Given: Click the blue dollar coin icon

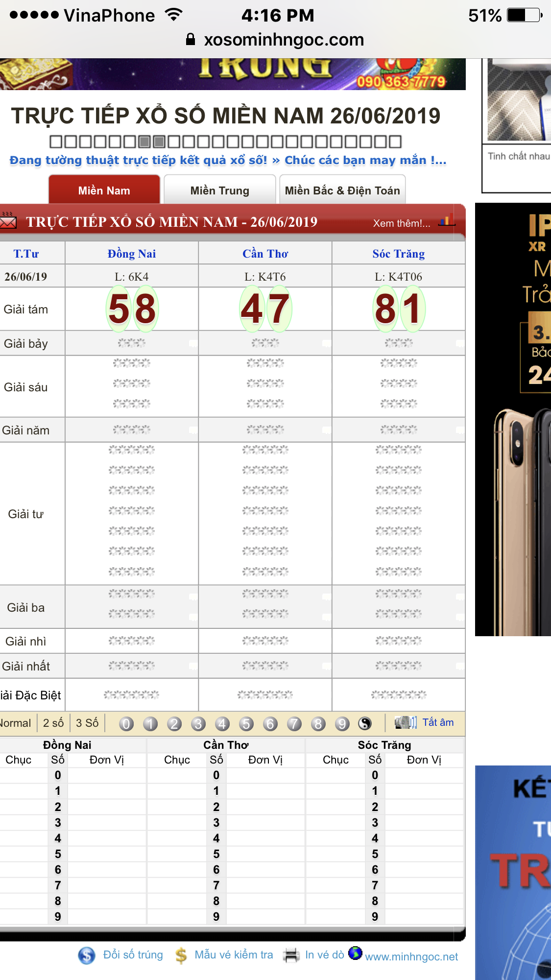Looking at the screenshot, I should pyautogui.click(x=87, y=955).
